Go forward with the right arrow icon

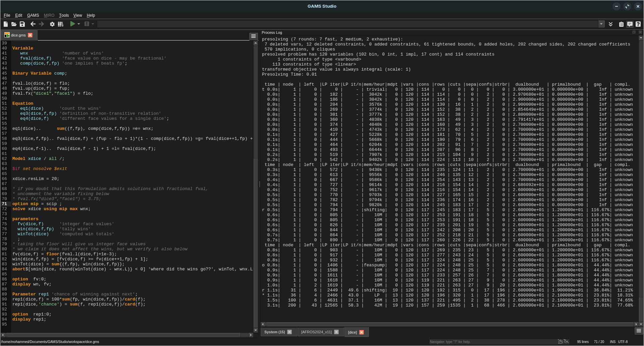point(41,24)
